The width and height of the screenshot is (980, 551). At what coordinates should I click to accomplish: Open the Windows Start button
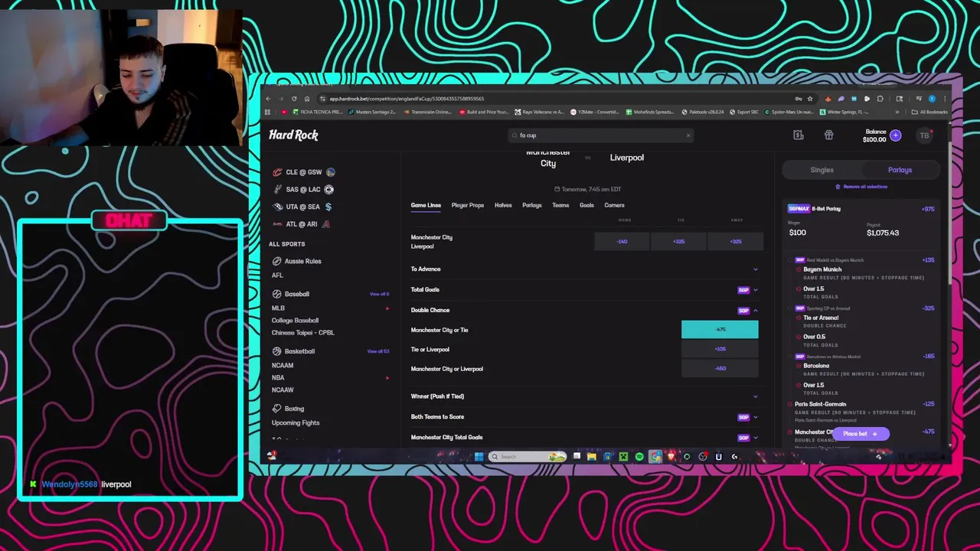point(479,457)
